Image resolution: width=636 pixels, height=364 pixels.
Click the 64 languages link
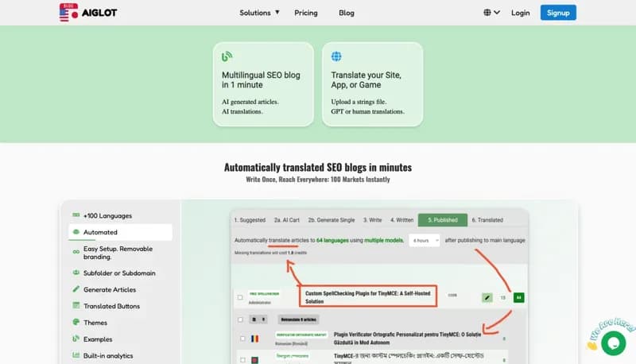click(x=332, y=240)
